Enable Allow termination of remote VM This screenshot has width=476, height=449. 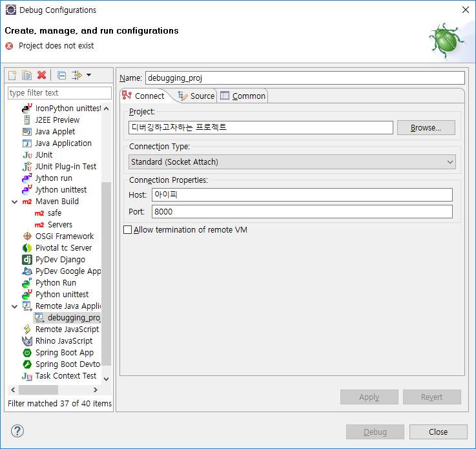128,230
